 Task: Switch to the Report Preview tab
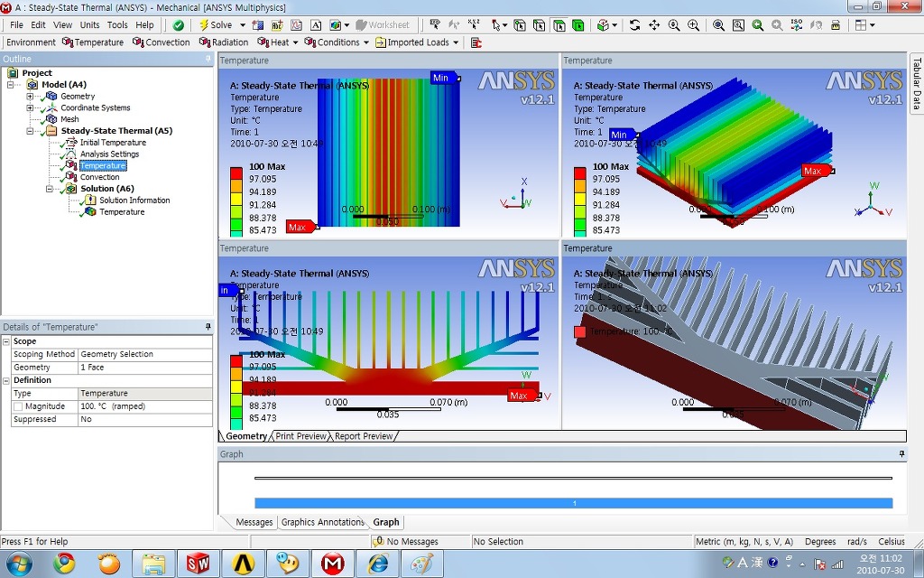coord(364,436)
